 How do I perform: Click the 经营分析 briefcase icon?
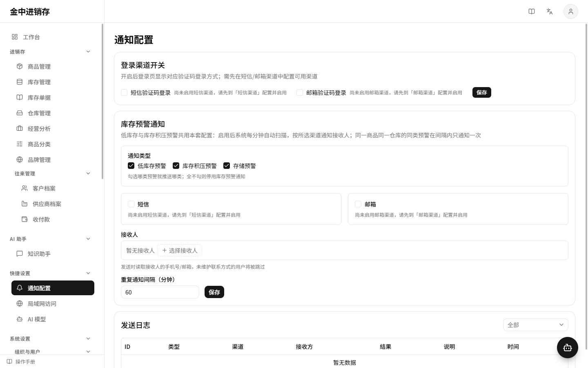(20, 128)
